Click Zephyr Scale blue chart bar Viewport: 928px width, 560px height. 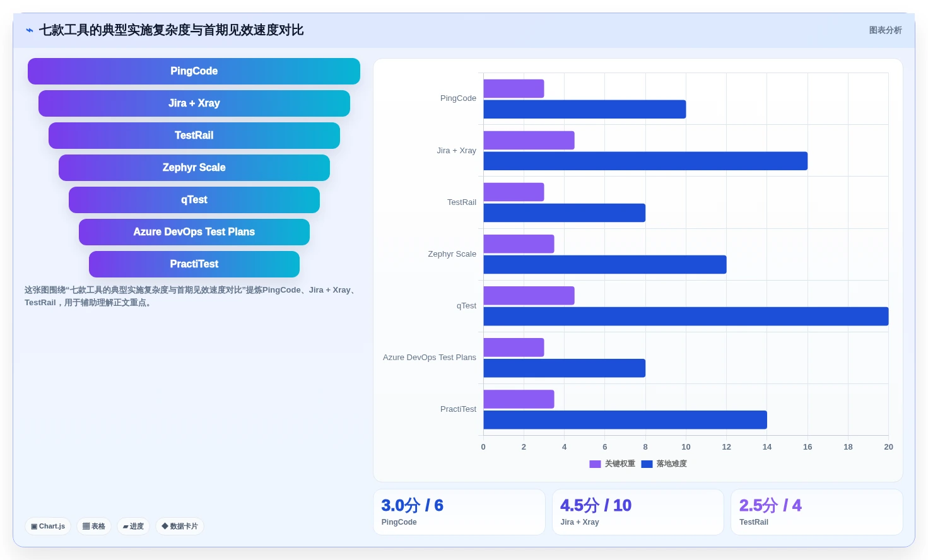pos(605,264)
